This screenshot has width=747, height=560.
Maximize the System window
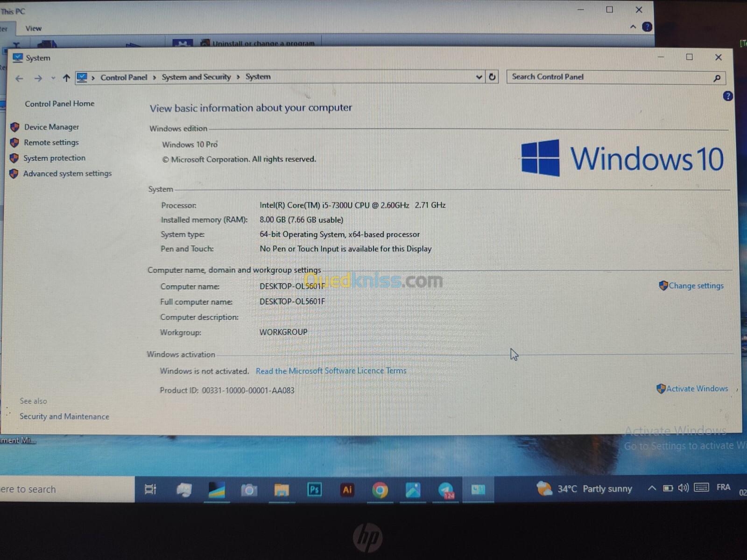point(689,57)
